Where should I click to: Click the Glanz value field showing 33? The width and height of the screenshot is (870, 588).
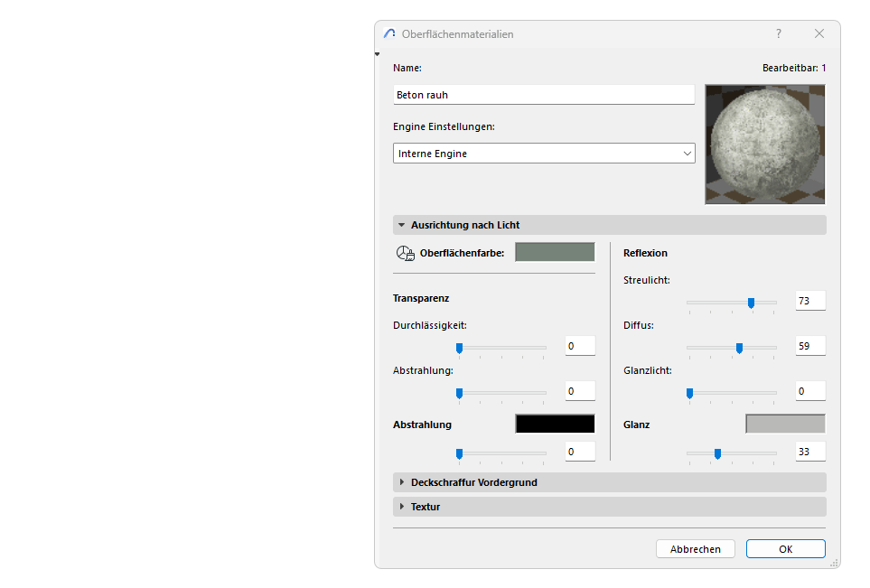pos(809,451)
